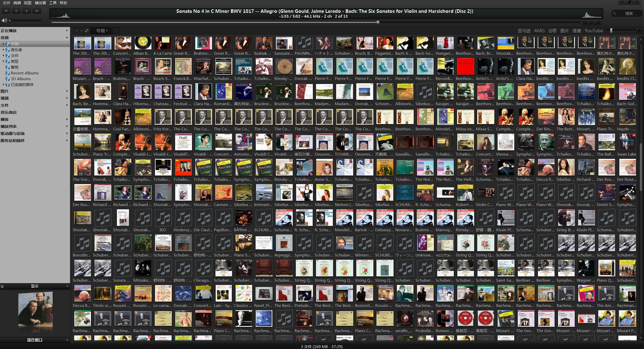This screenshot has width=644, height=349.
Task: Click the equalizer bars icon
Action: tap(598, 22)
